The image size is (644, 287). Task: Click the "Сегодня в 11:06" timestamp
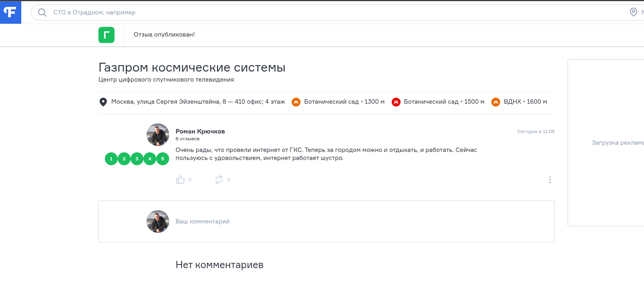(536, 131)
